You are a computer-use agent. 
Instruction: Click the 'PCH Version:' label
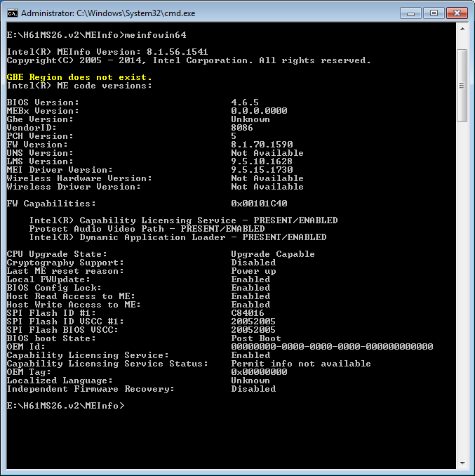[40, 136]
